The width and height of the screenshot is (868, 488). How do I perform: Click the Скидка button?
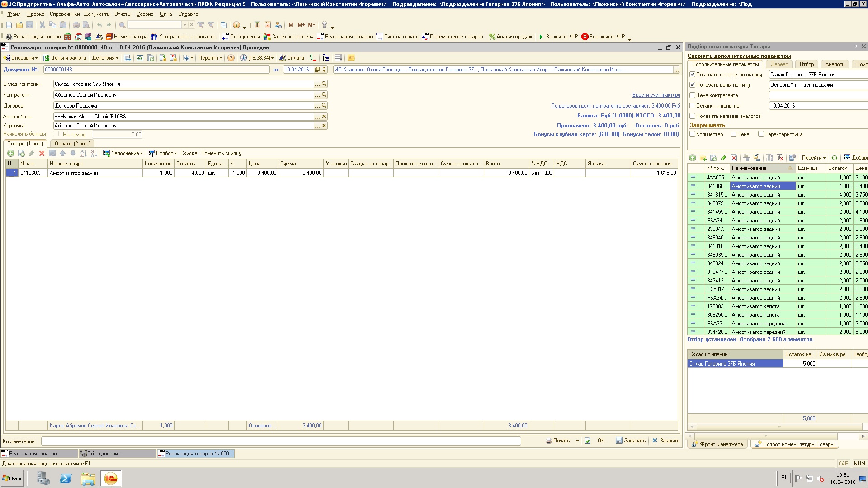coord(189,153)
